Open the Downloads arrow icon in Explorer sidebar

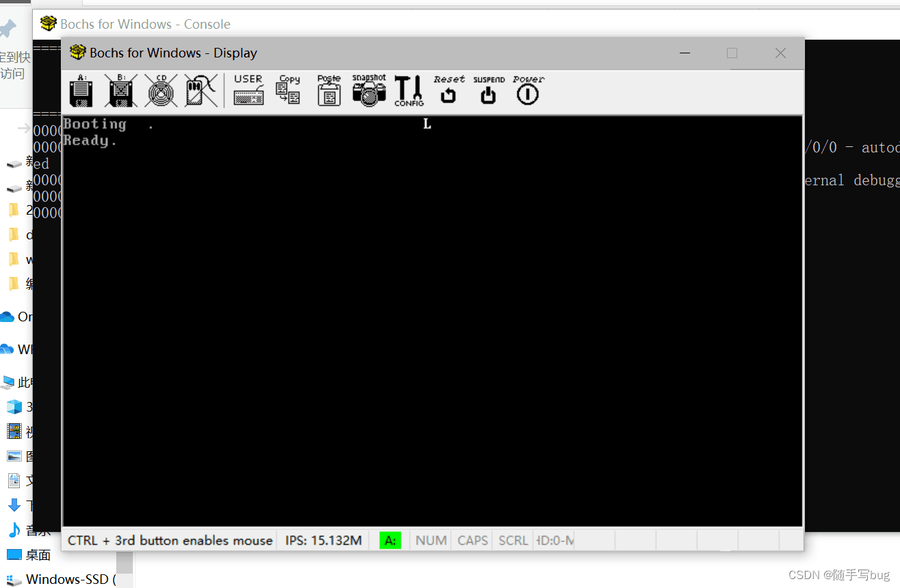point(14,505)
